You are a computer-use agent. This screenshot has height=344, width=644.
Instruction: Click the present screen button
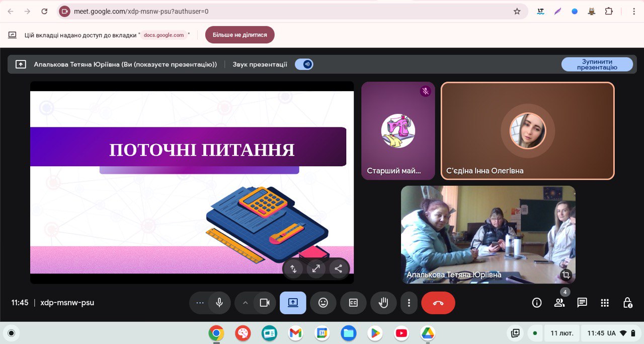coord(293,303)
